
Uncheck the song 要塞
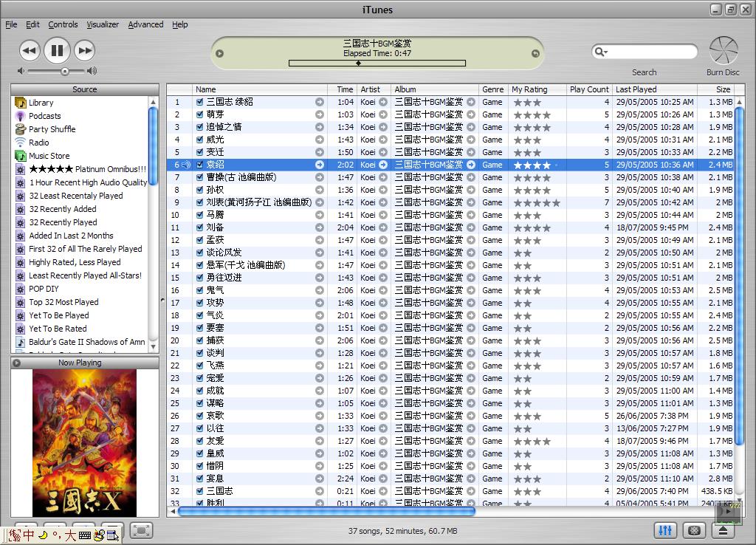pos(199,328)
